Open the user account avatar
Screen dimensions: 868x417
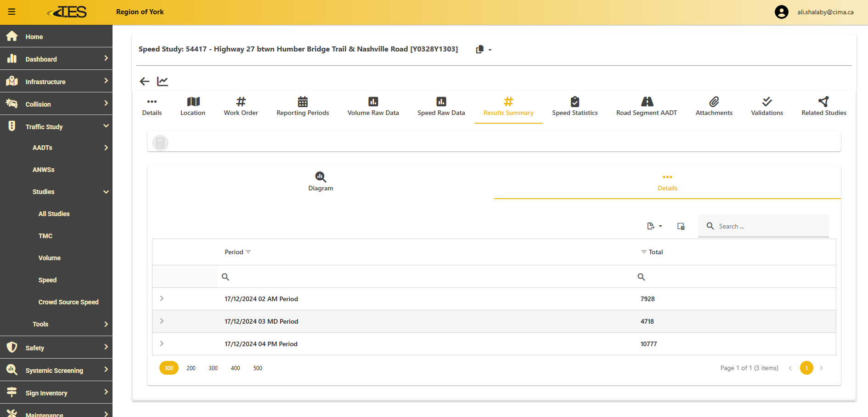tap(781, 12)
